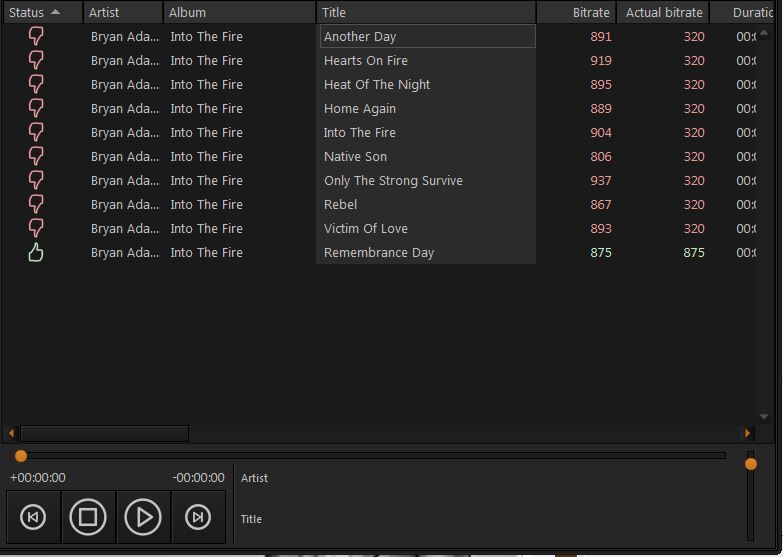Click the vertical scrollbar down arrow
783x557 pixels.
[764, 416]
